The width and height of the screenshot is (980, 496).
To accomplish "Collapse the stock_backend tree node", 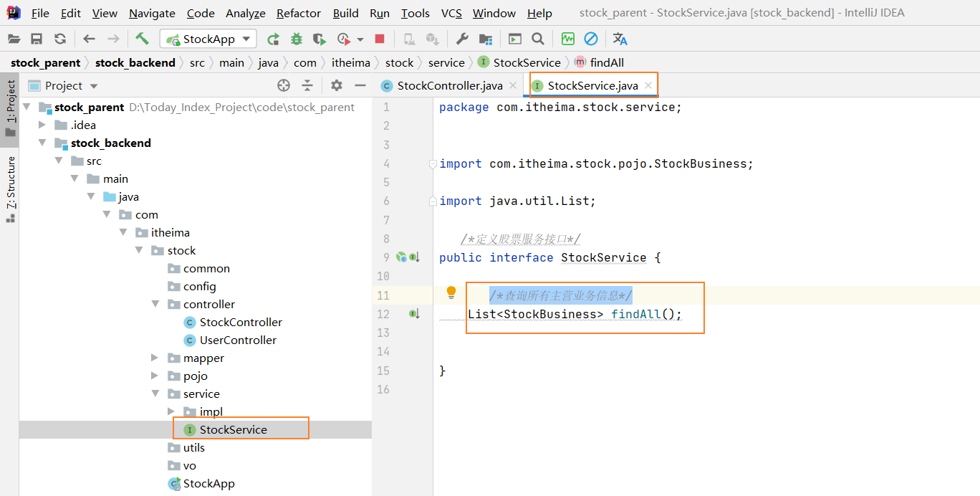I will pos(42,143).
